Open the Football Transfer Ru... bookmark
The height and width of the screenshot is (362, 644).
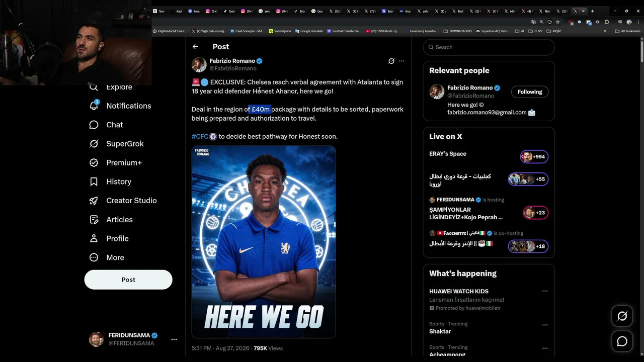tap(344, 31)
